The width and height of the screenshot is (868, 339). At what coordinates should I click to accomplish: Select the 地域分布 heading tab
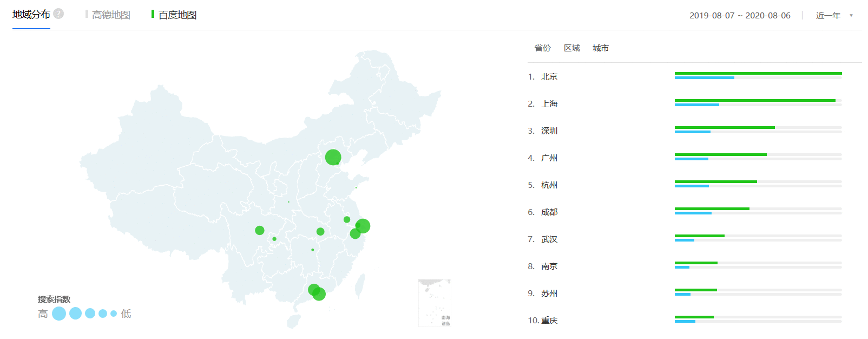[x=31, y=15]
